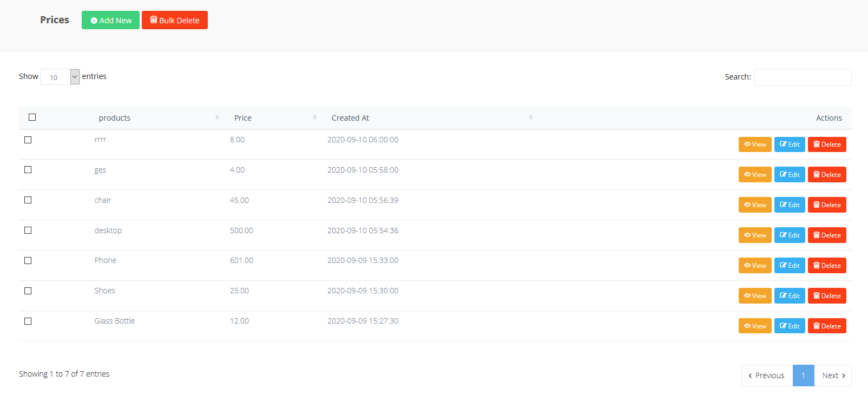Click the product name 'chair'
Image resolution: width=868 pixels, height=395 pixels.
tap(102, 200)
